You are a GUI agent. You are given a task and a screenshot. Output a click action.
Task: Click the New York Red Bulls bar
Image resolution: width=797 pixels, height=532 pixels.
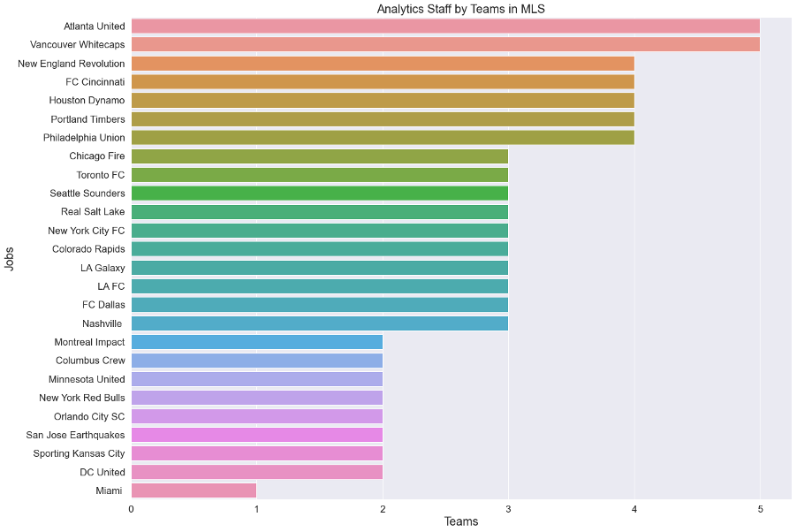click(x=257, y=398)
